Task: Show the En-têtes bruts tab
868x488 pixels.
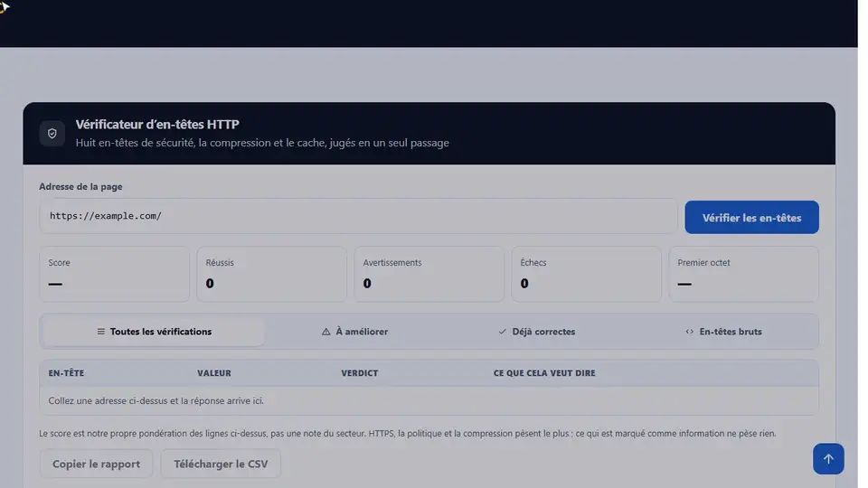Action: pos(723,332)
